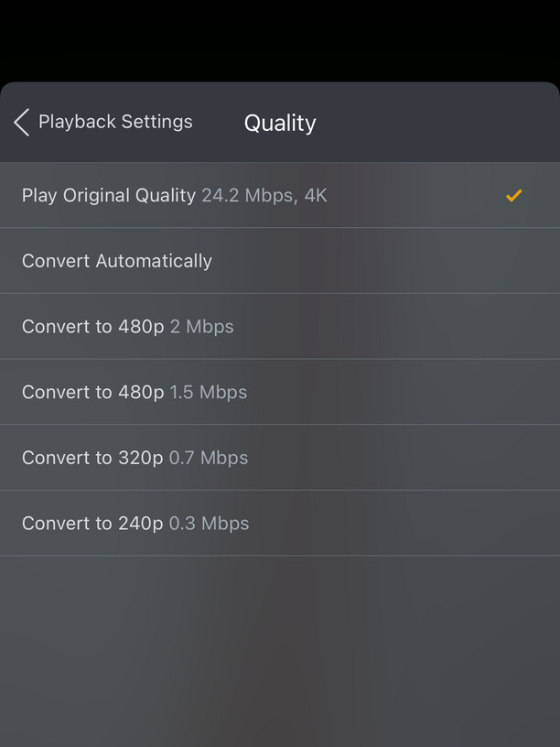This screenshot has width=560, height=747.
Task: Click the 0.3 Mbps bitrate label
Action: click(210, 524)
